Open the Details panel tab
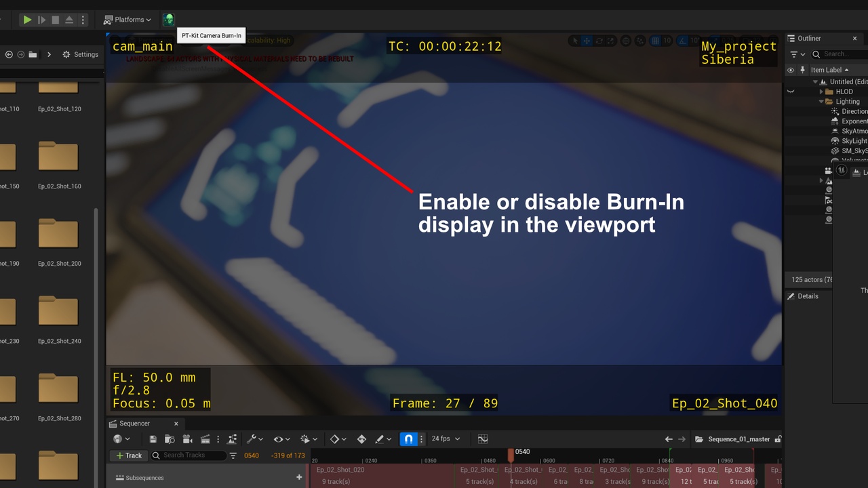868x488 pixels. [803, 296]
